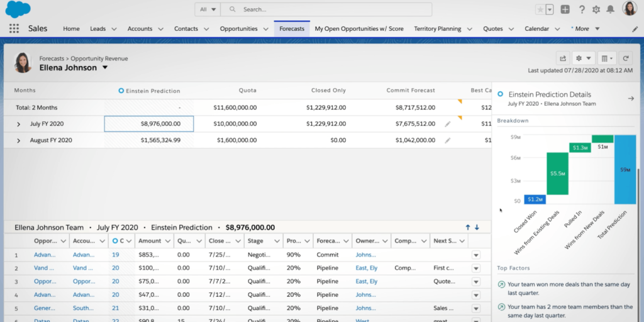This screenshot has width=644, height=322.
Task: Expand the Leads tab dropdown chevron
Action: [114, 29]
